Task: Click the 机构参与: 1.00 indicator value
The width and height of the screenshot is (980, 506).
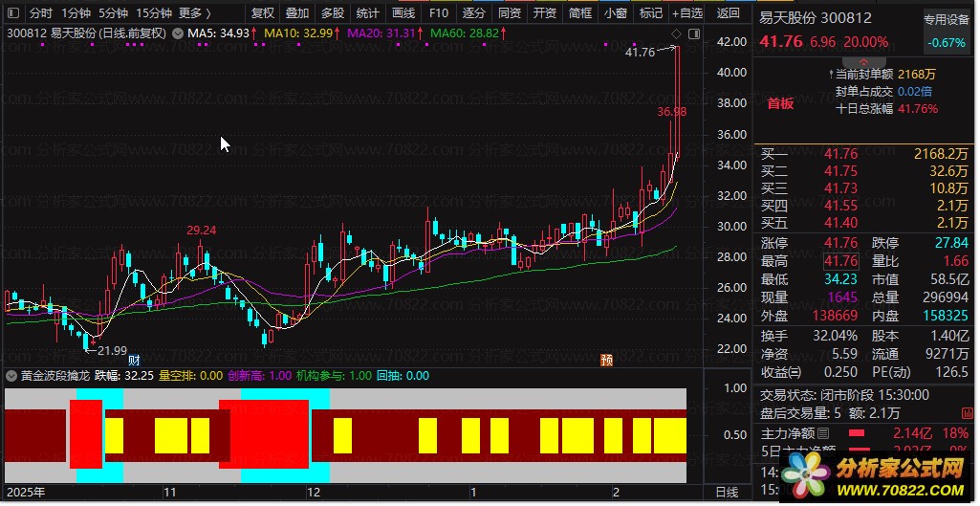Action: [x=333, y=376]
